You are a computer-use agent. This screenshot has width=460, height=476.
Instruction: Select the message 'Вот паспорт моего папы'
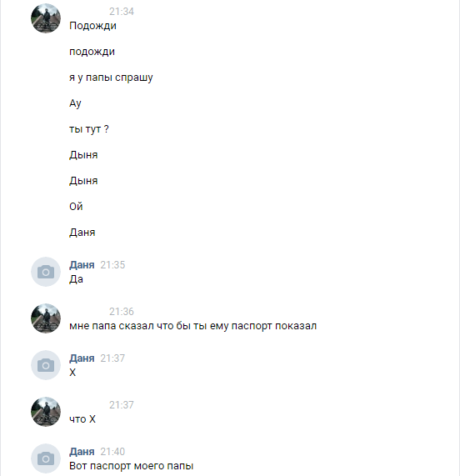coord(132,466)
